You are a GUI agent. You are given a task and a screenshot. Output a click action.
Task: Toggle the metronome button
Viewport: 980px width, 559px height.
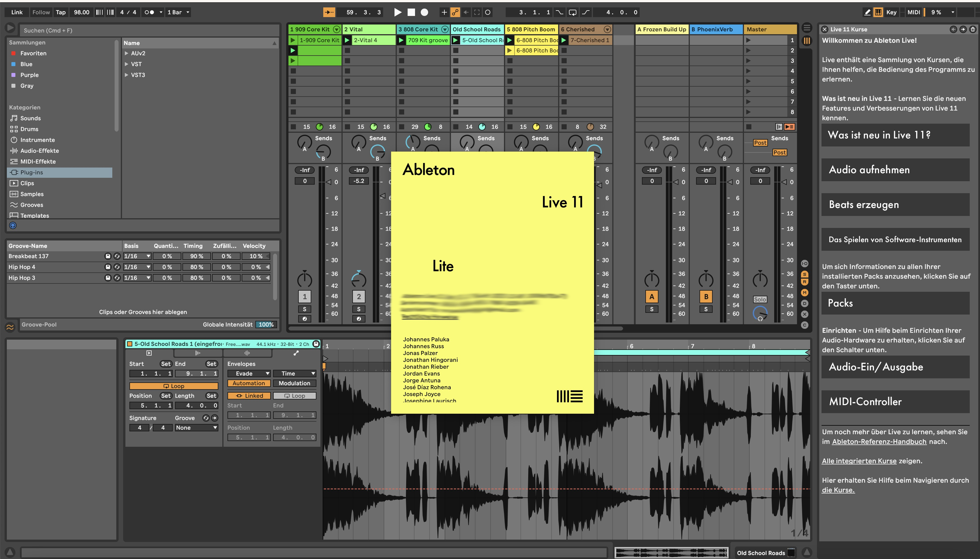(x=149, y=12)
